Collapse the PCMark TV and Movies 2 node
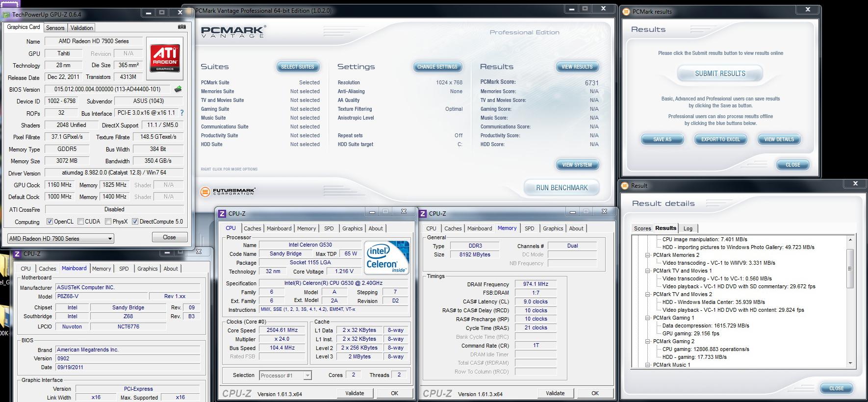This screenshot has height=402, width=868. [x=647, y=294]
